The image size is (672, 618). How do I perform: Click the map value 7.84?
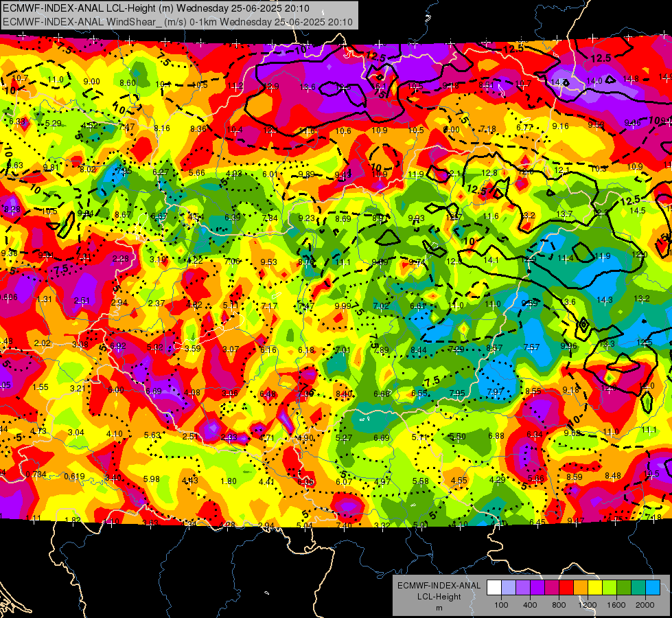[x=270, y=218]
